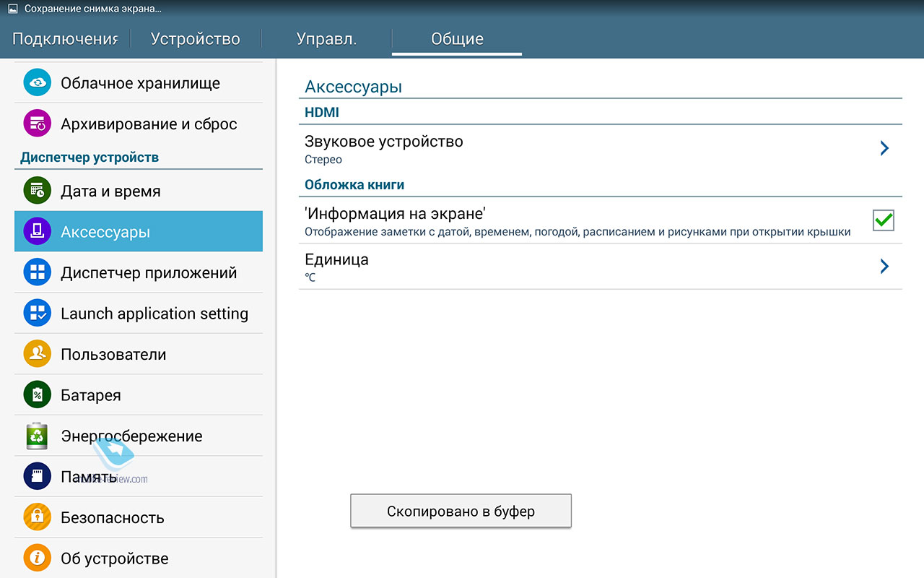Open the Управл. tab

[326, 39]
